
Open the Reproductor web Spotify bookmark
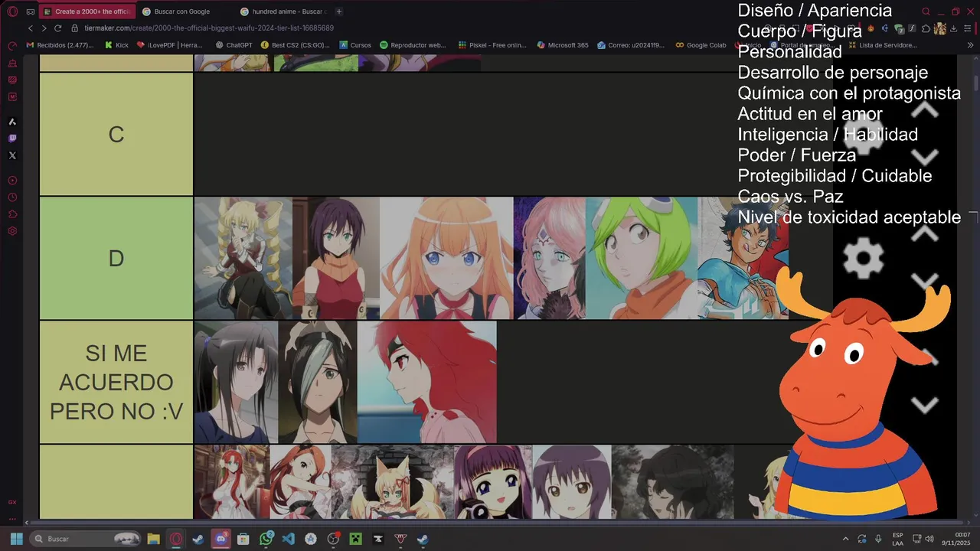[x=413, y=45]
